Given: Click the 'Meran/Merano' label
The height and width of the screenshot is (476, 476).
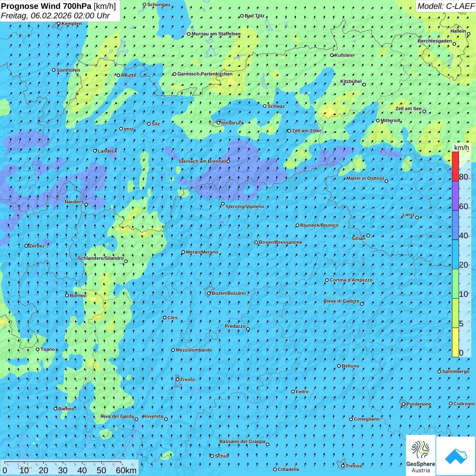Looking at the screenshot, I should 202,252.
